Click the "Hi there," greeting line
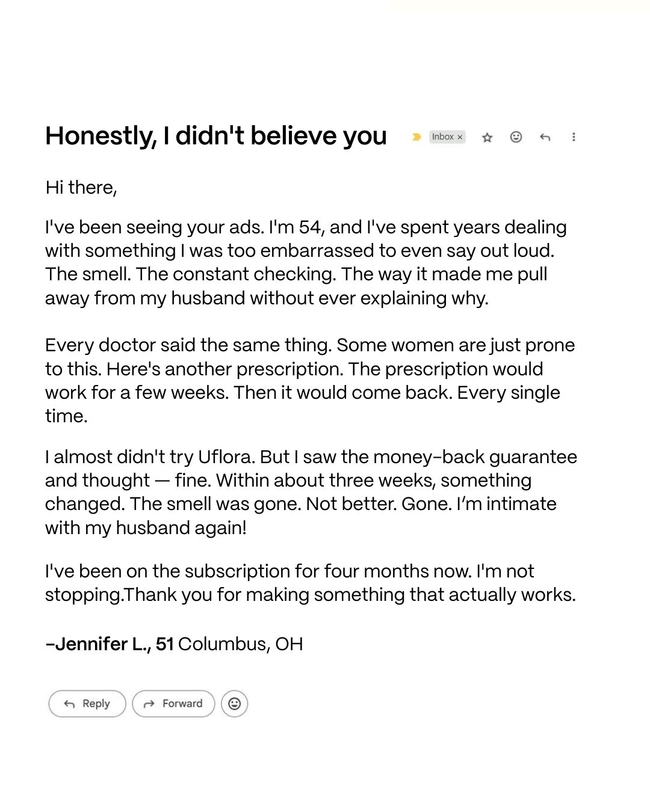The width and height of the screenshot is (650, 812). (81, 188)
